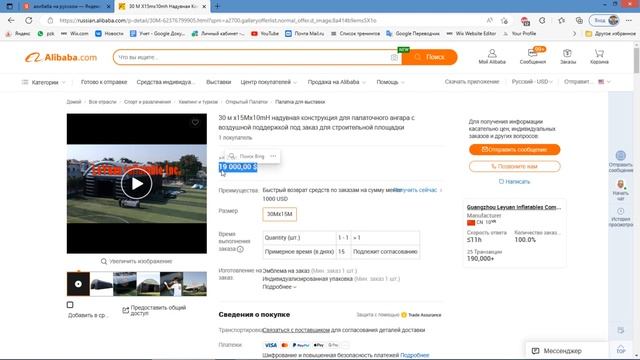Image resolution: width=640 pixels, height=360 pixels.
Task: Click Поиск Bing in selection popup
Action: pos(248,156)
